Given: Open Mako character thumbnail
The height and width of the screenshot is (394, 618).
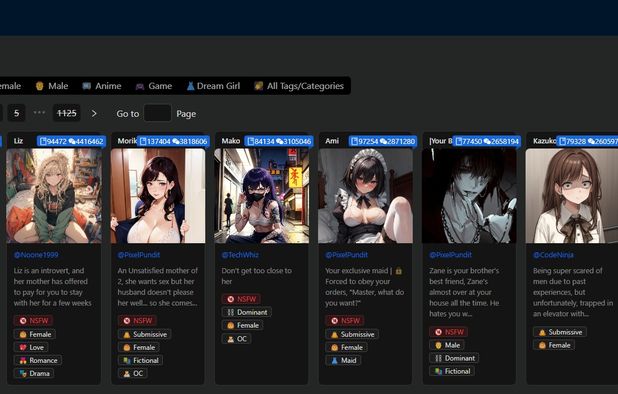Looking at the screenshot, I should coord(262,196).
